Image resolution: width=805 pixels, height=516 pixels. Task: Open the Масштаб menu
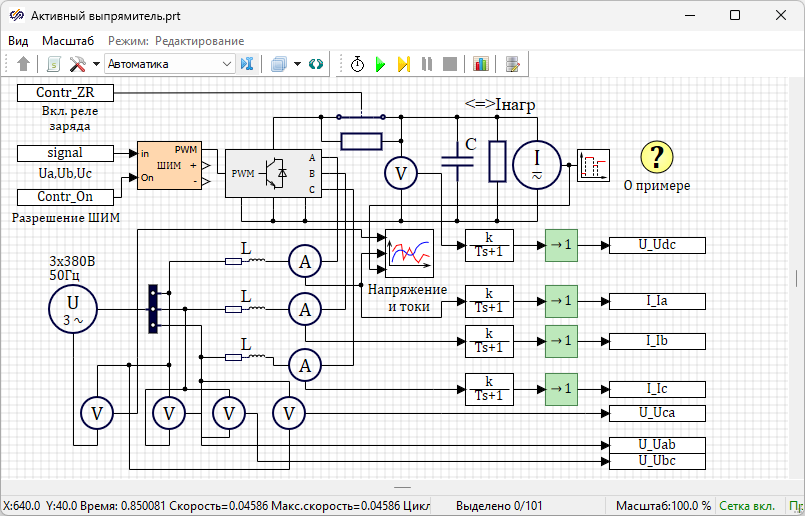pyautogui.click(x=68, y=41)
